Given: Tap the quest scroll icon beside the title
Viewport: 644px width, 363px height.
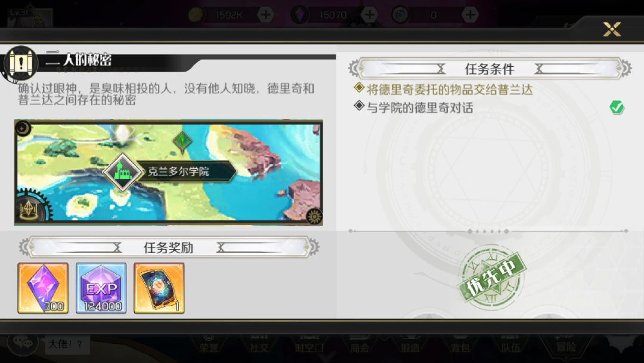Looking at the screenshot, I should coord(20,63).
